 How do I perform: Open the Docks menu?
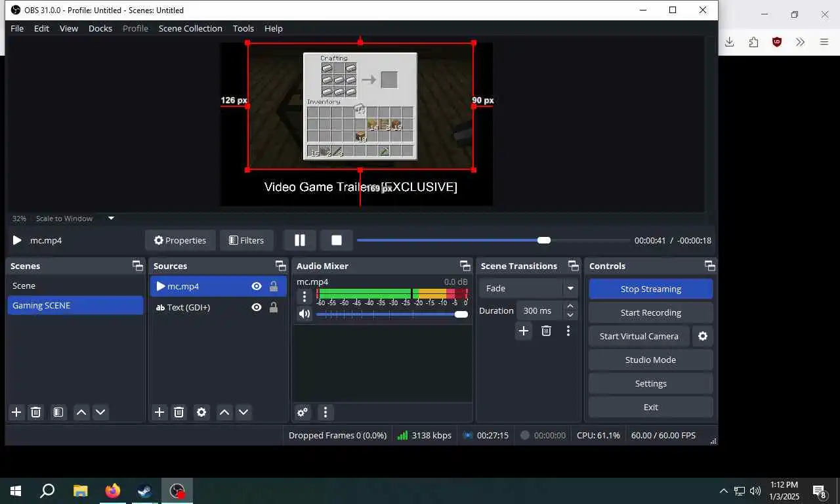(x=100, y=28)
